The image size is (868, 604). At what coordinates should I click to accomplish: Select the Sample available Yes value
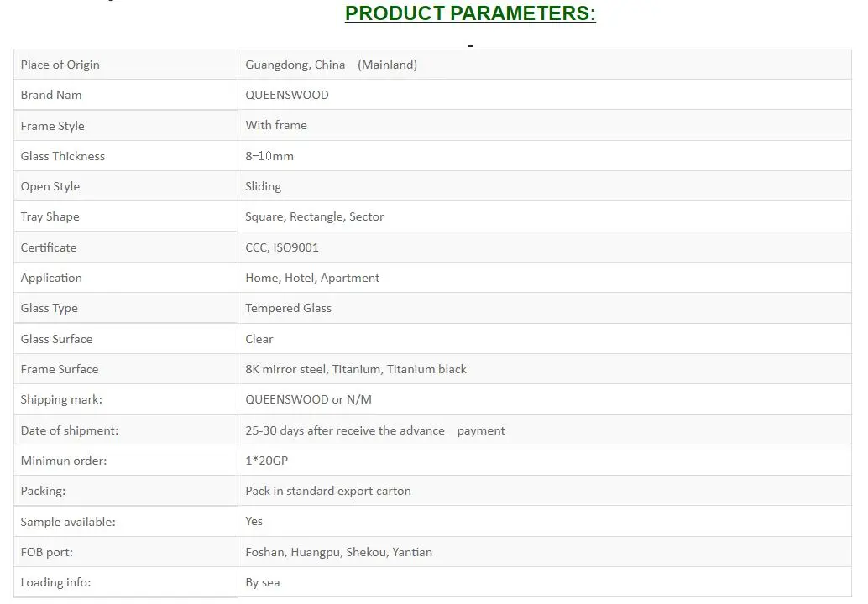click(254, 521)
